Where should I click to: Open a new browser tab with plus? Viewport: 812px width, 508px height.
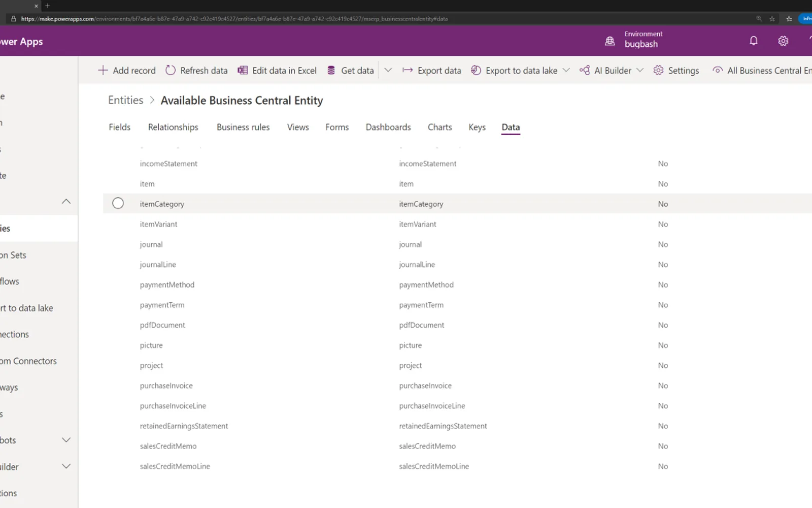[x=48, y=6]
